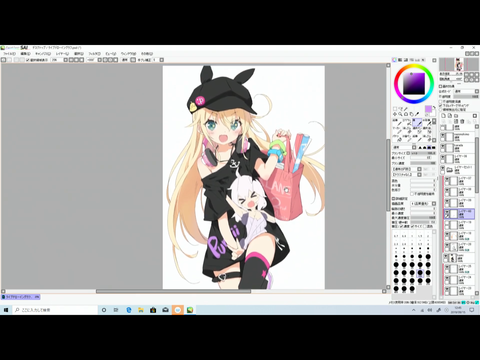
Task: Select the rectangular selection tool
Action: pos(395,109)
